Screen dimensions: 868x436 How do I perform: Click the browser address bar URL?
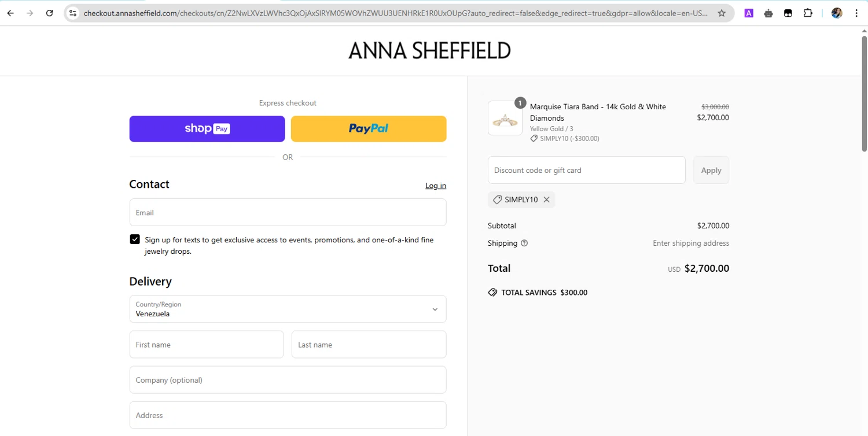point(395,13)
